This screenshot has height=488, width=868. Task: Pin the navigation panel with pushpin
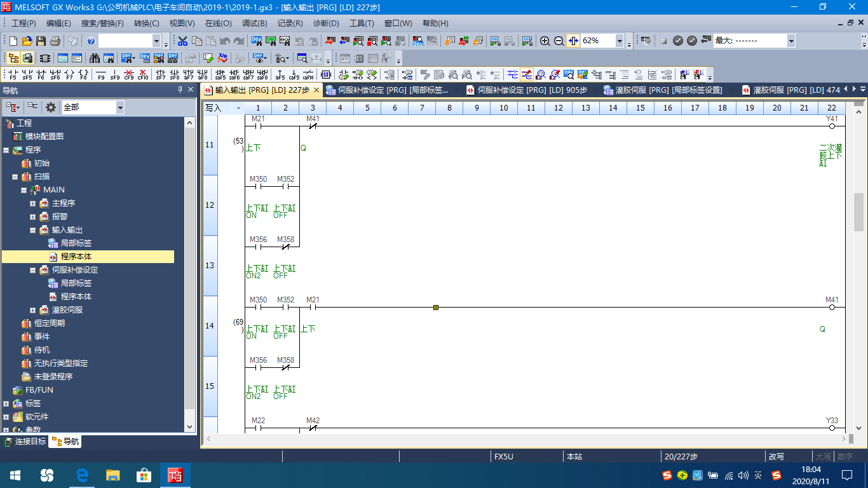point(180,90)
